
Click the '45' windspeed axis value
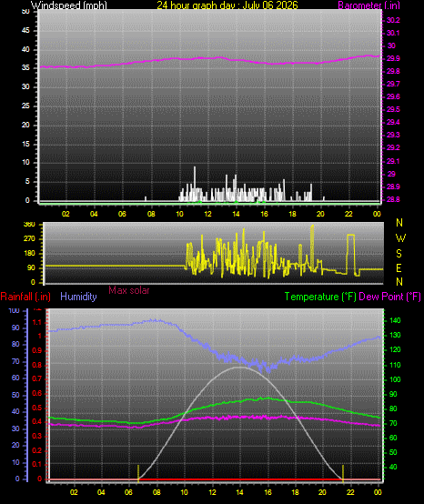coord(25,31)
